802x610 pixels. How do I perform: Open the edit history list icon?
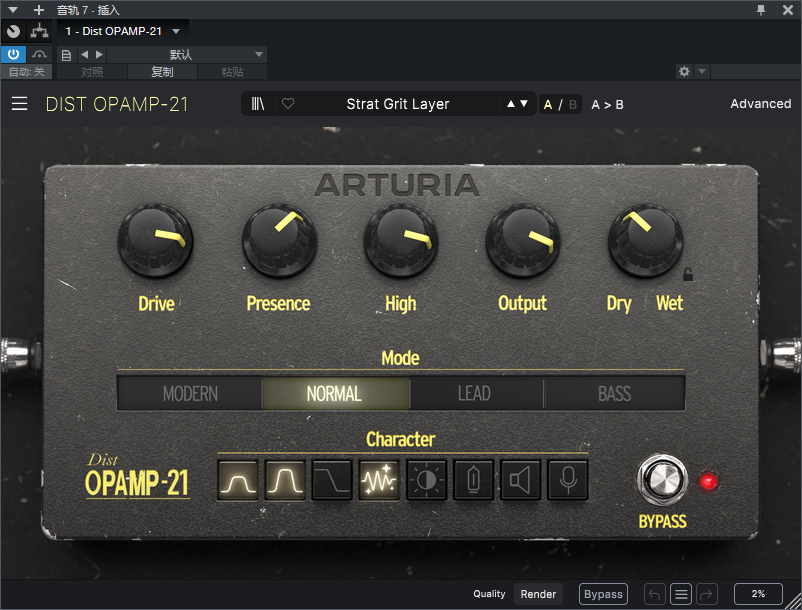(x=681, y=594)
